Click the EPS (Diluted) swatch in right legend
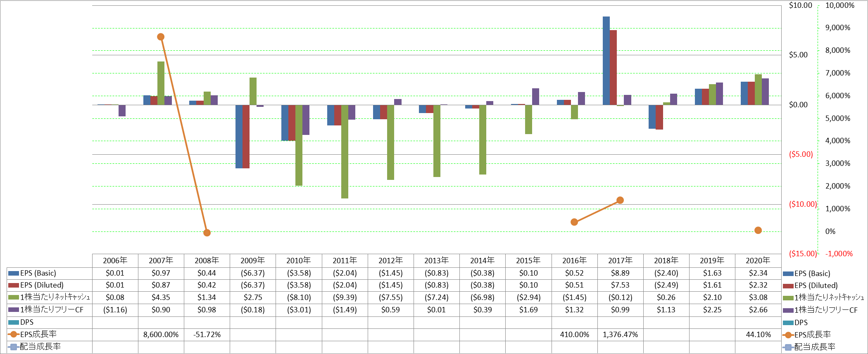 (x=788, y=286)
